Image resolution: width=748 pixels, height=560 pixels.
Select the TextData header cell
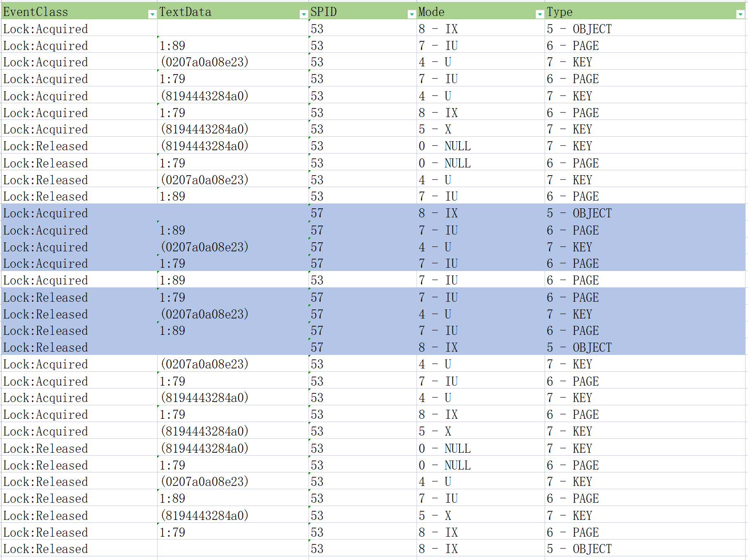233,11
